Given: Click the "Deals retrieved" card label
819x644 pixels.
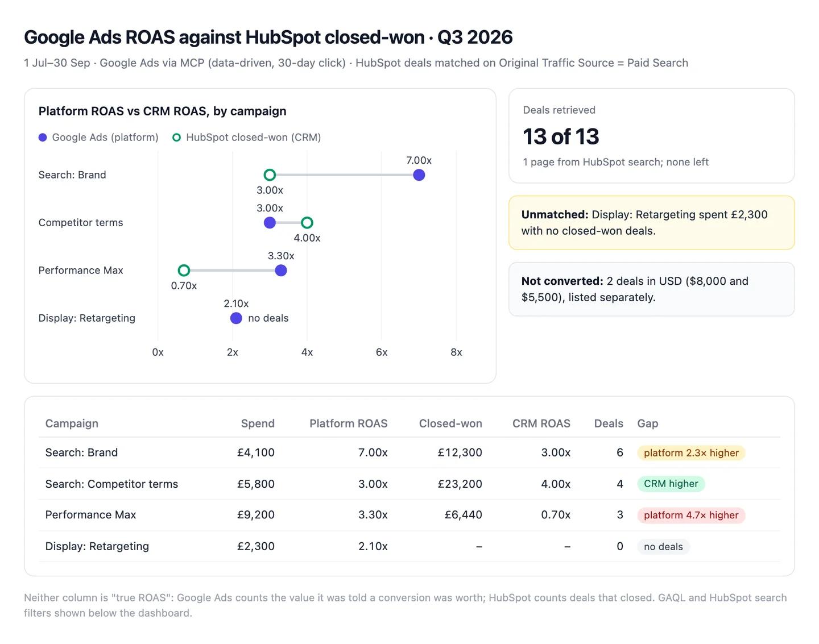Looking at the screenshot, I should 559,110.
